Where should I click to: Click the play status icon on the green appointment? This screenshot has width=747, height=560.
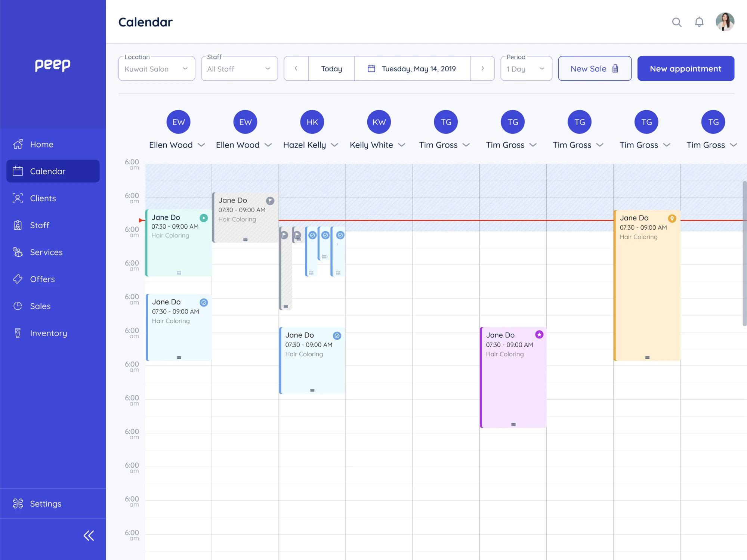204,217
